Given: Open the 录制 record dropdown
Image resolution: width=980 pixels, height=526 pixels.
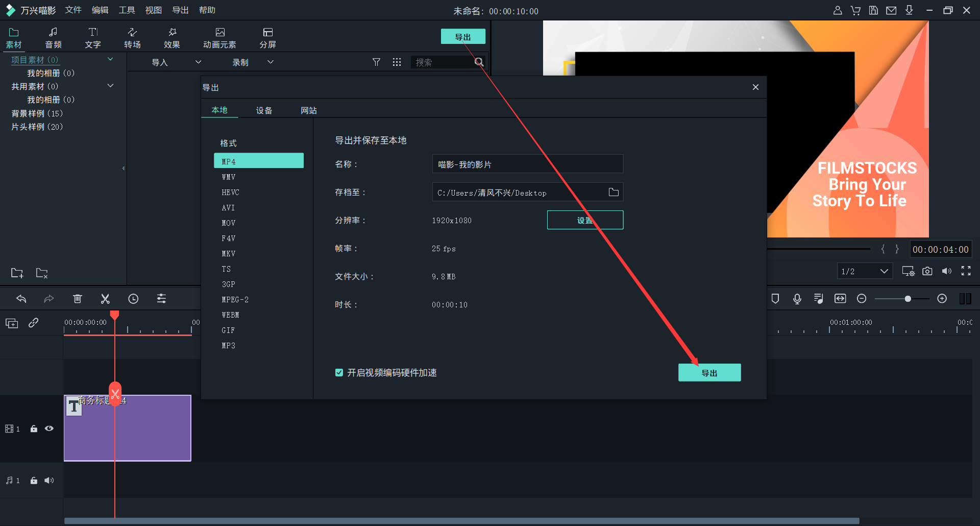Looking at the screenshot, I should tap(271, 62).
